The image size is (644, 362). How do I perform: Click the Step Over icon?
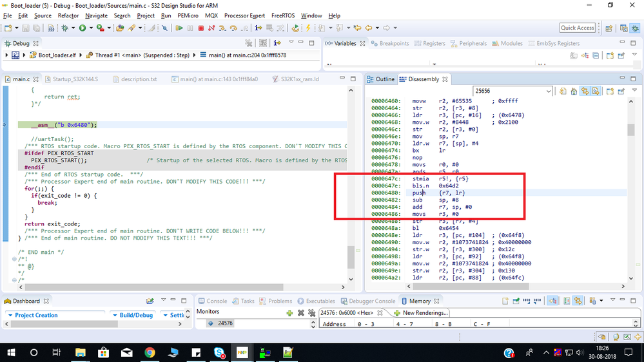233,28
